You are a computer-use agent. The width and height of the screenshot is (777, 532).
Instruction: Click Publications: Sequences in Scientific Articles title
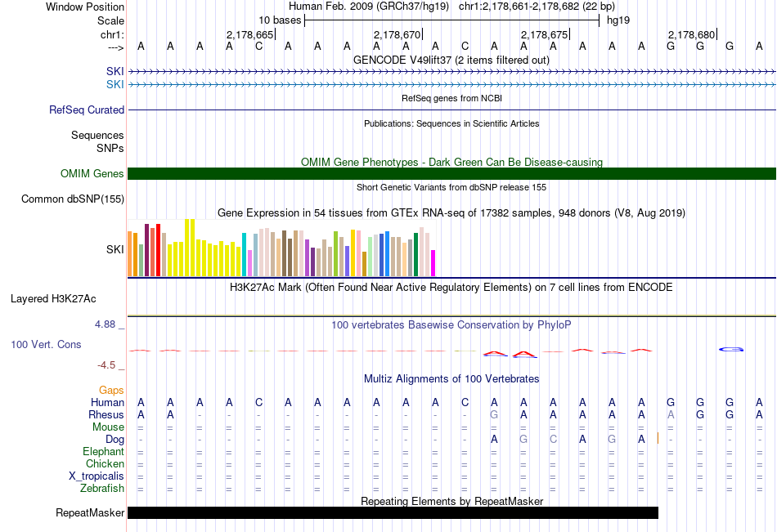(x=451, y=123)
